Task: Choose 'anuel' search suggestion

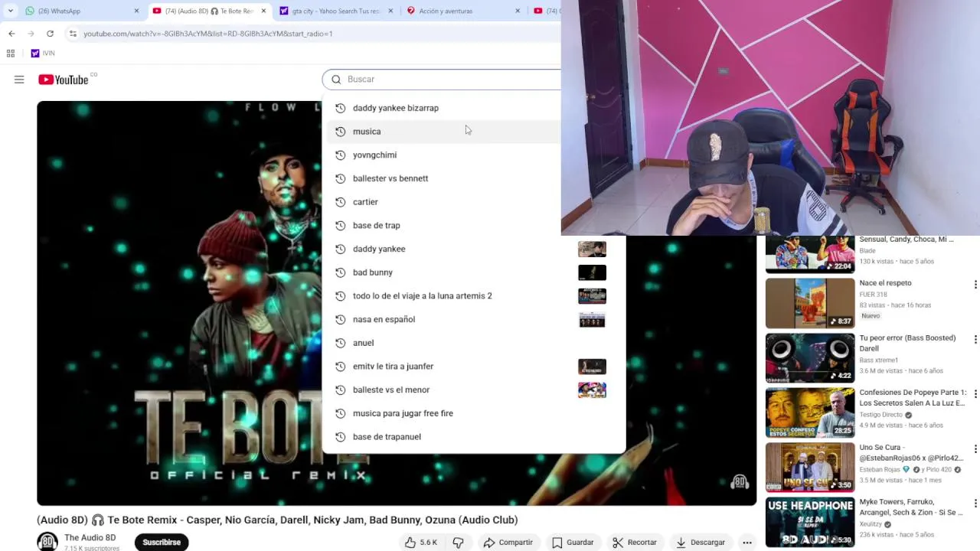Action: click(474, 343)
